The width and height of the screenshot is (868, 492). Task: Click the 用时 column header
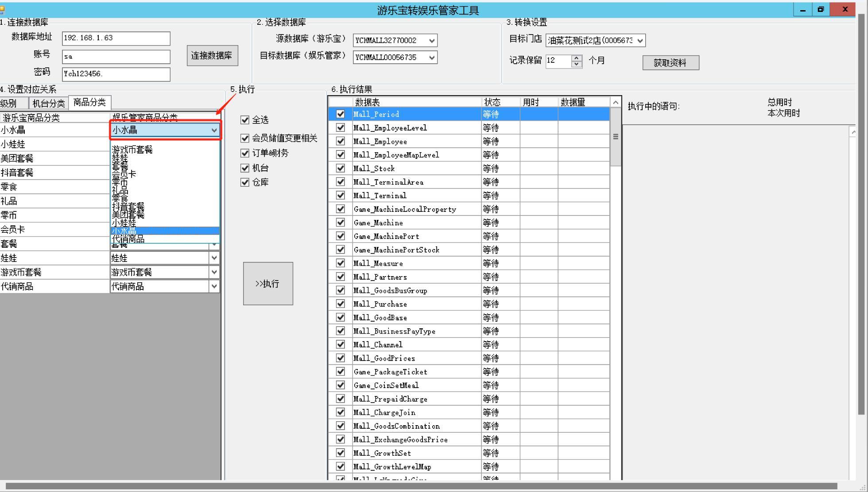539,102
